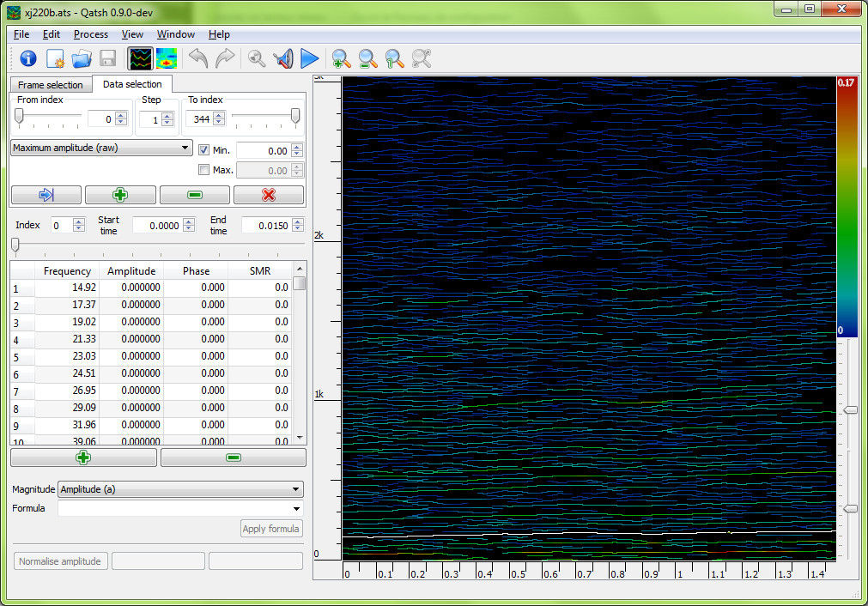The image size is (868, 606).
Task: Zoom out with minus magnifier icon
Action: click(367, 58)
